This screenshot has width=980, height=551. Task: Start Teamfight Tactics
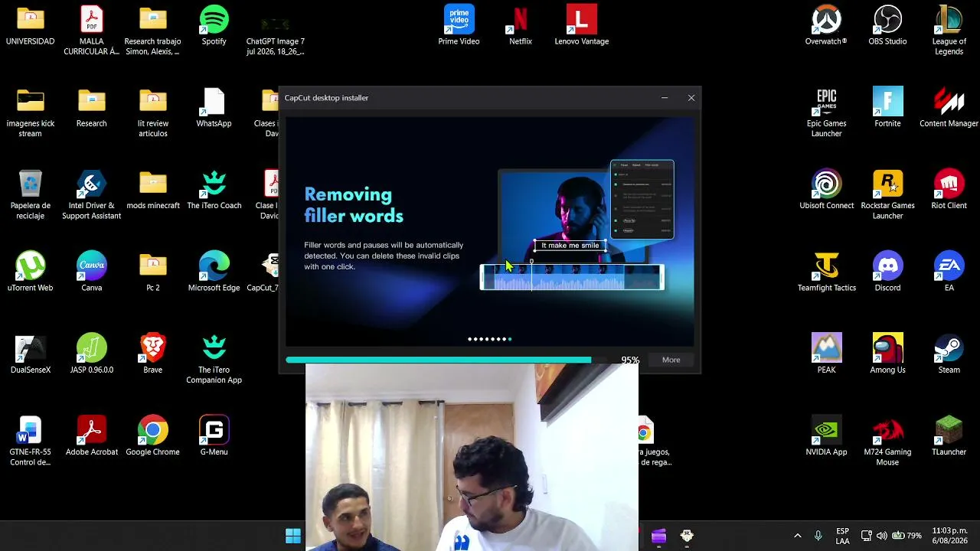tap(827, 272)
